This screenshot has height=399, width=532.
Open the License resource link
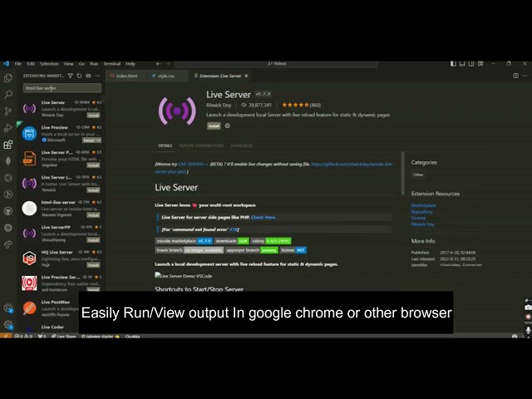coord(418,218)
